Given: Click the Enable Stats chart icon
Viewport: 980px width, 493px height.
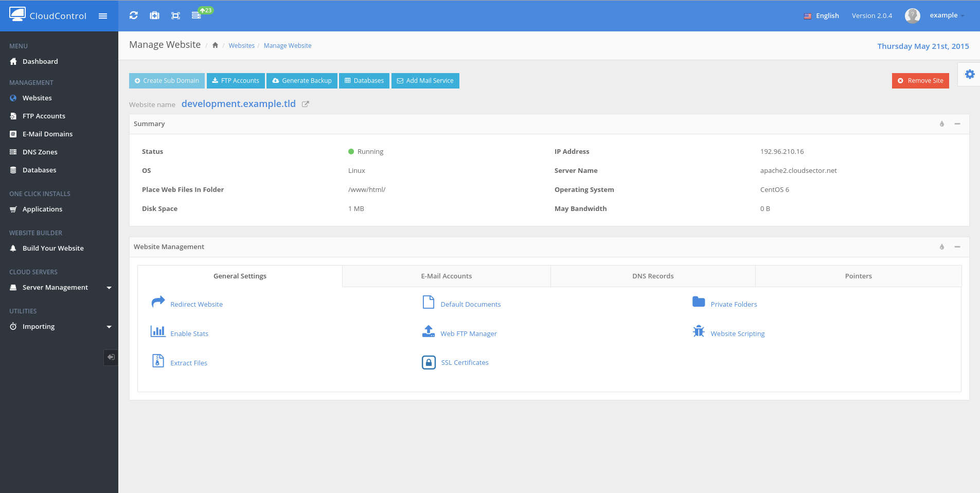Looking at the screenshot, I should coord(158,331).
